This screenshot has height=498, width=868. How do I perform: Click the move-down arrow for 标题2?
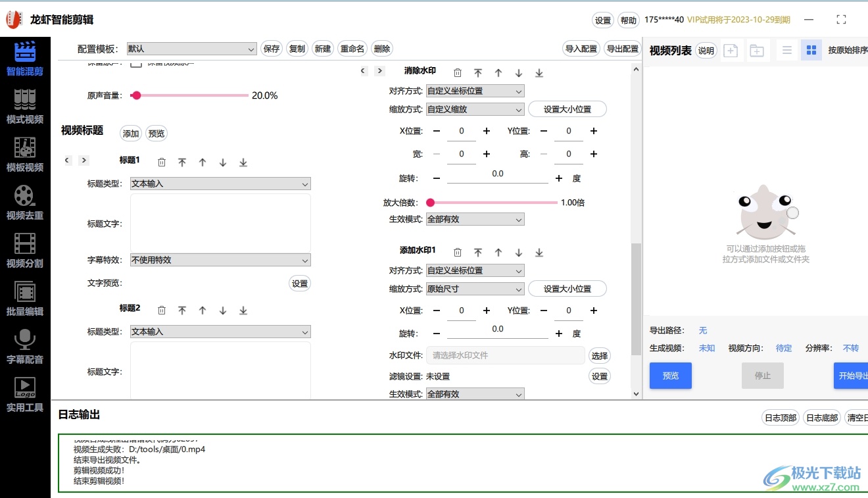223,311
